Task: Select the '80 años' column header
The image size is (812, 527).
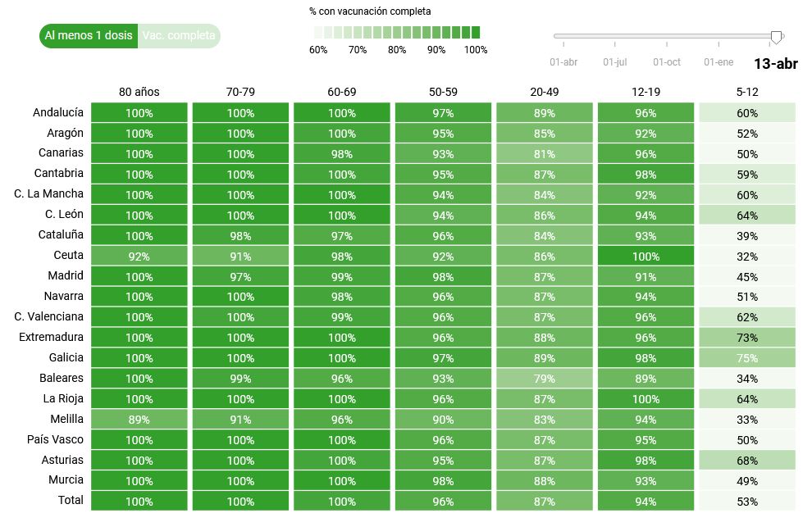Action: (x=139, y=92)
